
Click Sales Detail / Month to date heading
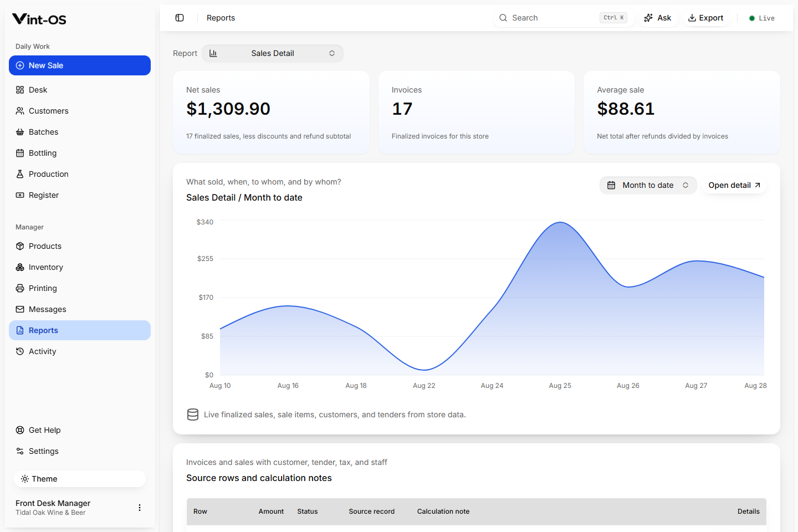pyautogui.click(x=244, y=198)
